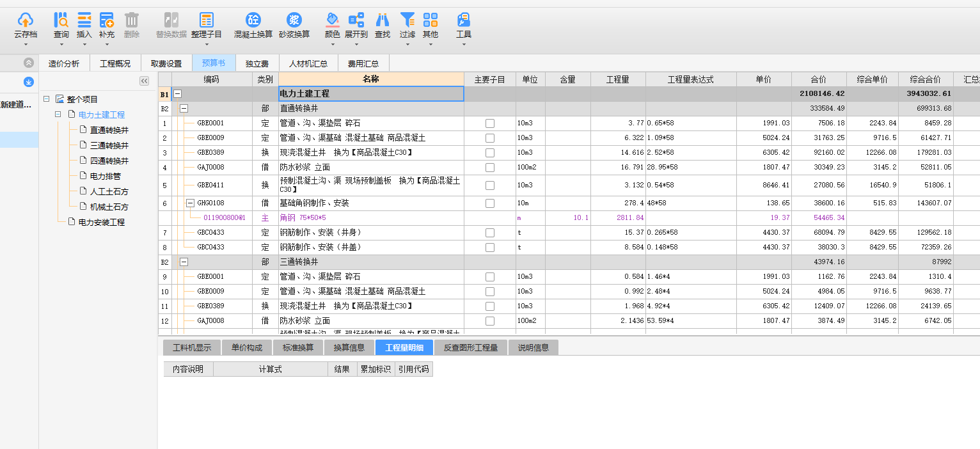Select 四通转换井 in project tree

109,161
